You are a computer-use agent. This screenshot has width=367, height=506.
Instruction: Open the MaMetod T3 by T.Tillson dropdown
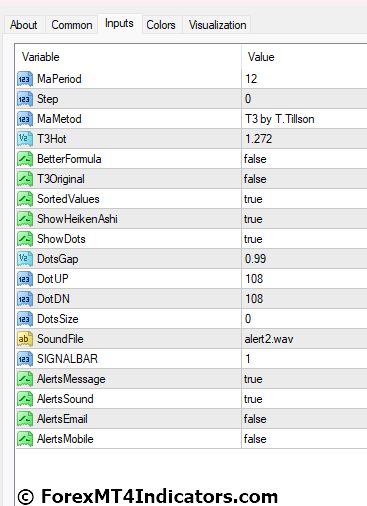(x=304, y=119)
